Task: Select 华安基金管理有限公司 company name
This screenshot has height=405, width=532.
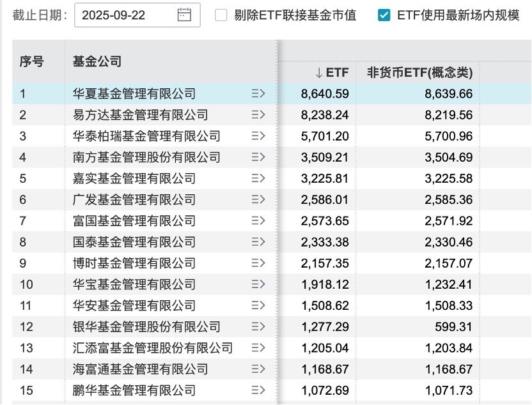Action: pyautogui.click(x=134, y=305)
